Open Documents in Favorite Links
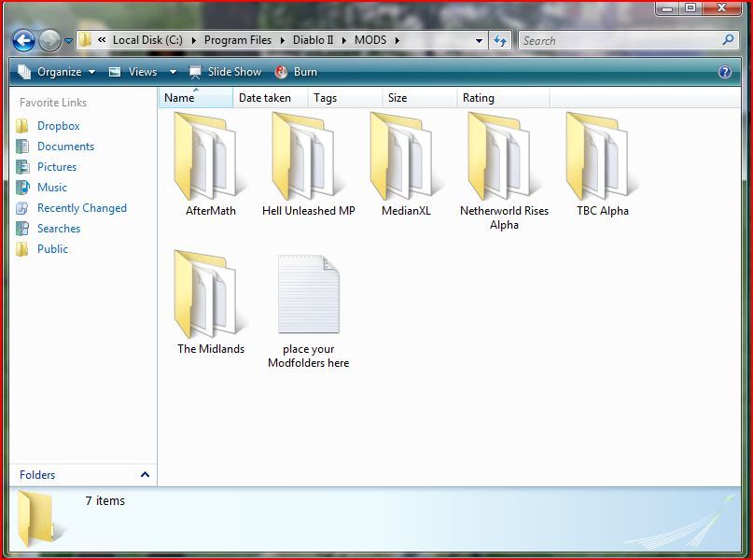The height and width of the screenshot is (560, 753). point(66,147)
